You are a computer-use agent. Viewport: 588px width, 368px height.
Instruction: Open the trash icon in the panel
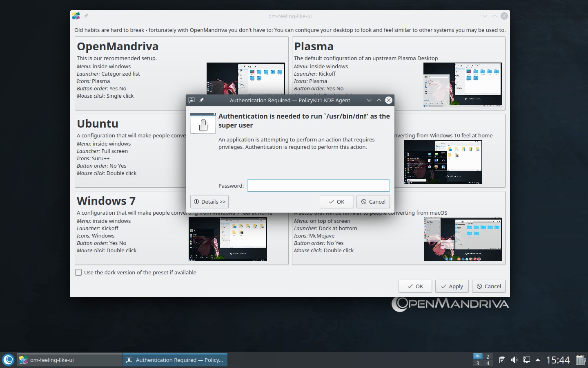[581, 360]
